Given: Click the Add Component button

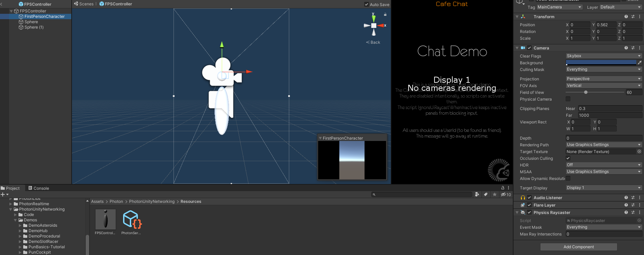Looking at the screenshot, I should click(578, 247).
